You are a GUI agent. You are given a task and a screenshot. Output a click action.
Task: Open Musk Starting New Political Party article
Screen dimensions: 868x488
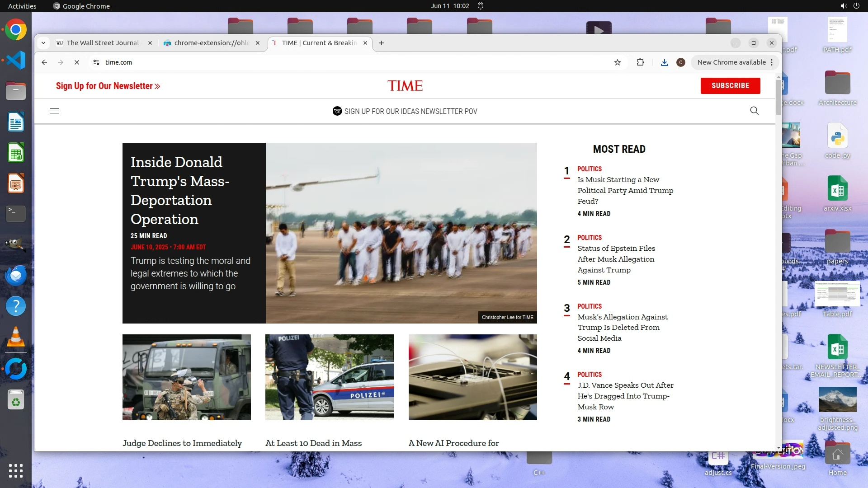[625, 190]
